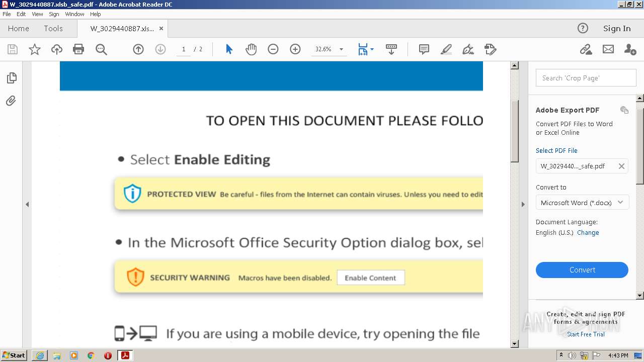Click the document vertical scrollbar thumb
This screenshot has height=362, width=644.
[514, 131]
